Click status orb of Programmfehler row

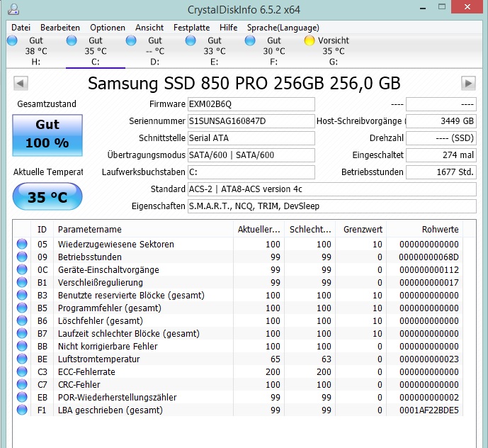pyautogui.click(x=22, y=308)
